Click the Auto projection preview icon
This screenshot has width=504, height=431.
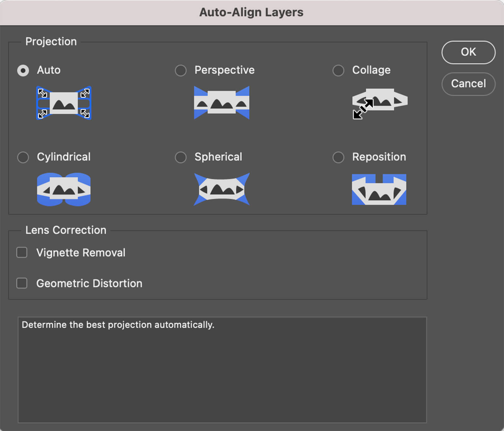pos(64,103)
